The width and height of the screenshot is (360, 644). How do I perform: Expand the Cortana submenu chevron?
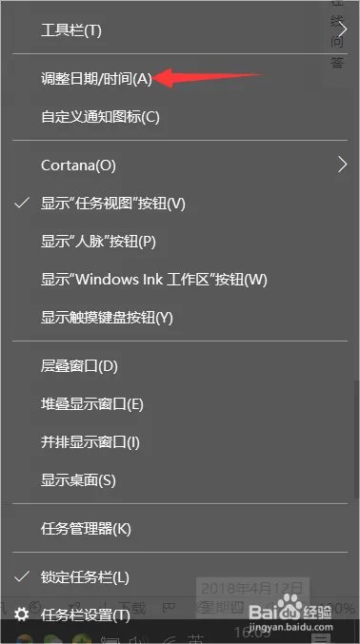[x=342, y=165]
